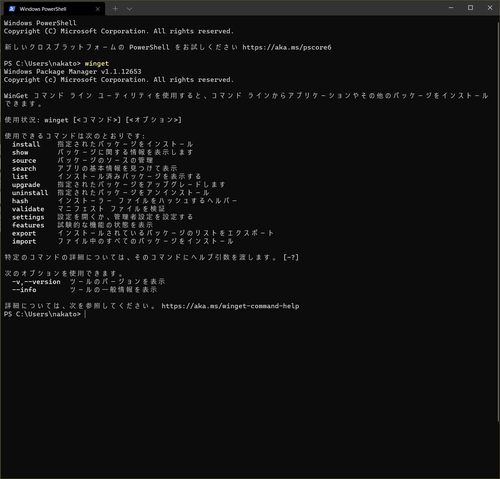Click the 'hash' command row
This screenshot has width=500, height=479.
(125, 201)
